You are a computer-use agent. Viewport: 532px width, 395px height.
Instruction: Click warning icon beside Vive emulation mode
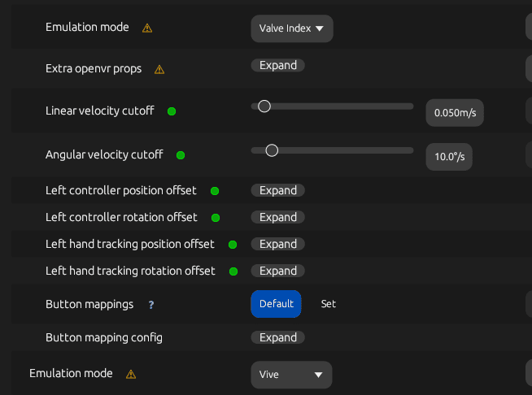pos(131,375)
